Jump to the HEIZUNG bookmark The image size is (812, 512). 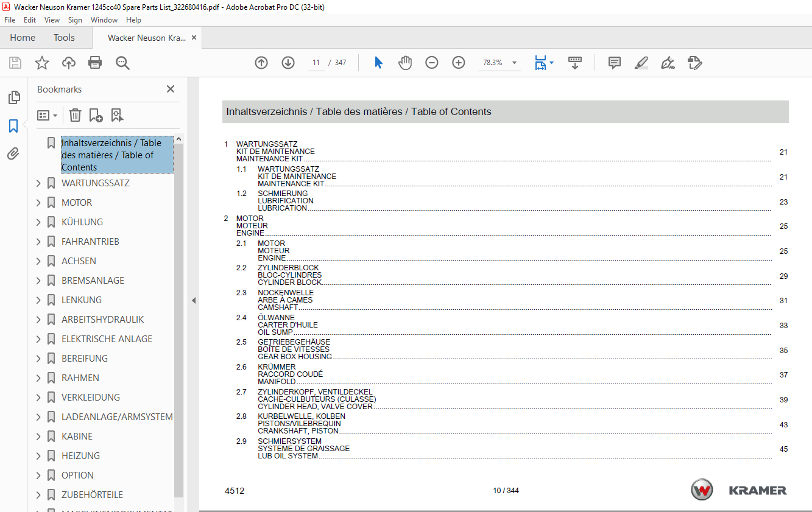(80, 456)
